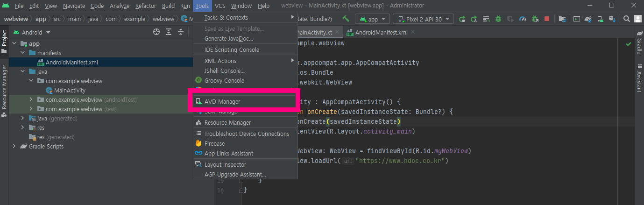Click the Search Everywhere magnifier icon
This screenshot has height=205, width=644.
pos(627,19)
